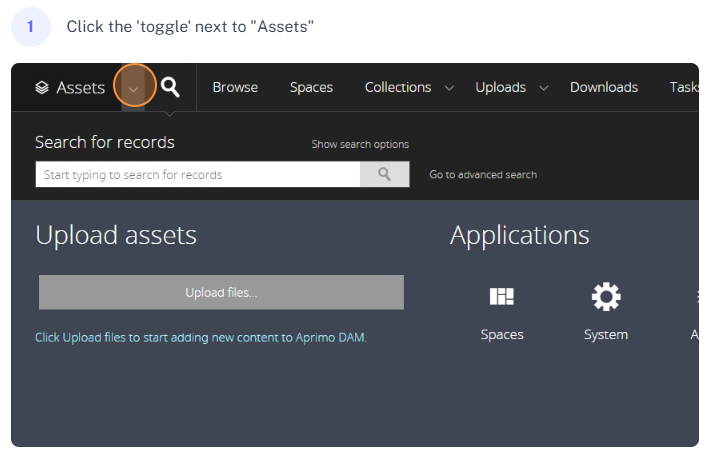Screen dimensions: 708x457
Task: Click the Assets layers stack icon
Action: coord(41,88)
